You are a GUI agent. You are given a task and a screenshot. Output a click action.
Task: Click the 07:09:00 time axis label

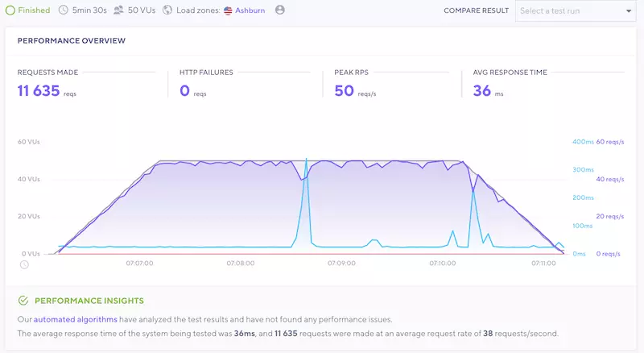[341, 263]
